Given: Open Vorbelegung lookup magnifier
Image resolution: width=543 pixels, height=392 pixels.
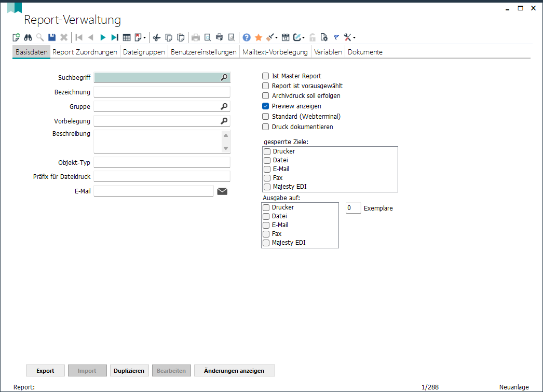Looking at the screenshot, I should point(224,121).
